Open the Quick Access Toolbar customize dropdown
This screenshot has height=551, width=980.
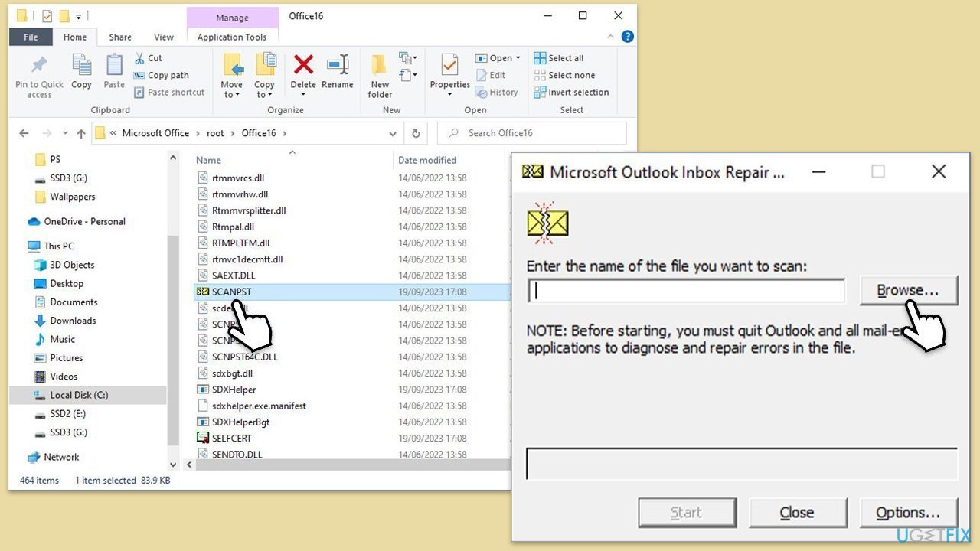point(78,16)
